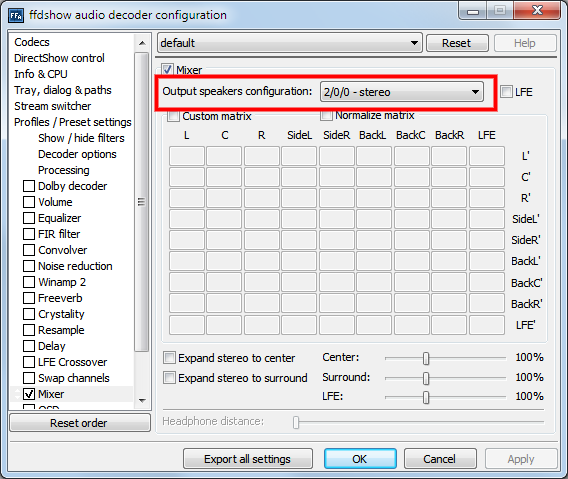
Task: Select the Processing item
Action: tap(64, 170)
